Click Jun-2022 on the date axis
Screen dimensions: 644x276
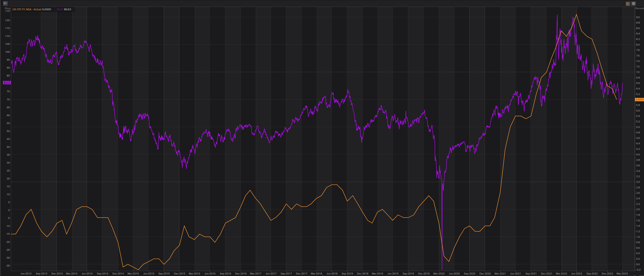coord(577,273)
